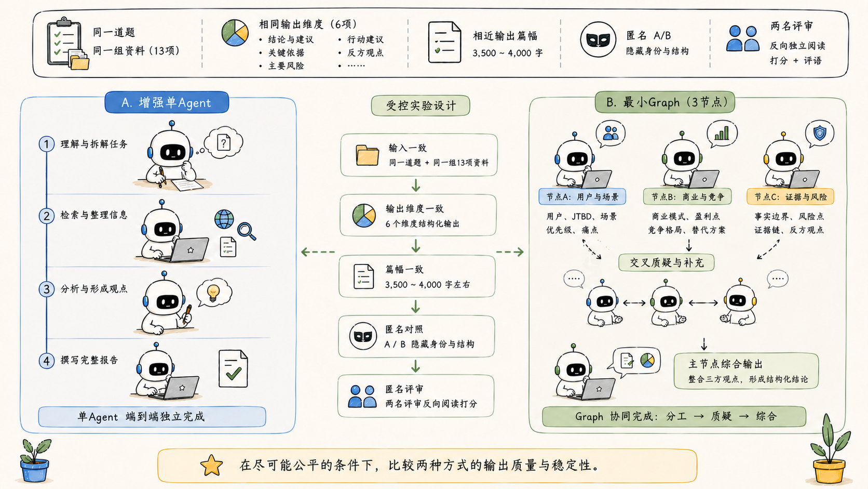The width and height of the screenshot is (868, 489).
Task: Click the step 4 number circle
Action: tap(46, 361)
